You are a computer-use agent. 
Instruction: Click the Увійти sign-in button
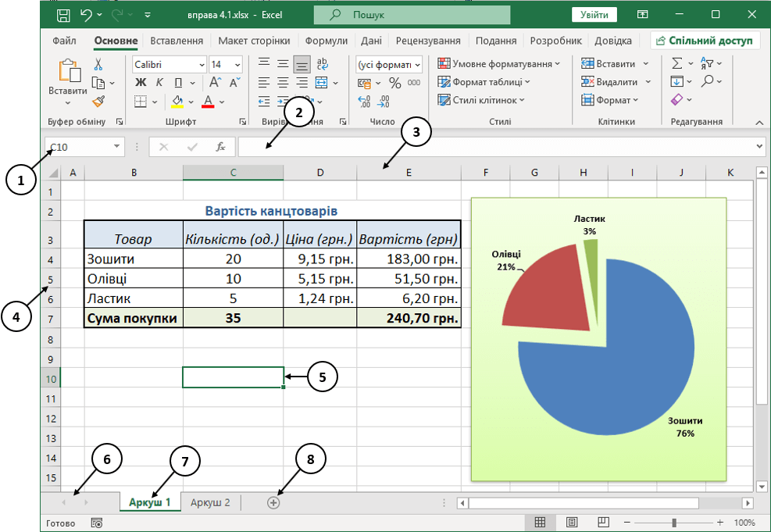pyautogui.click(x=594, y=15)
